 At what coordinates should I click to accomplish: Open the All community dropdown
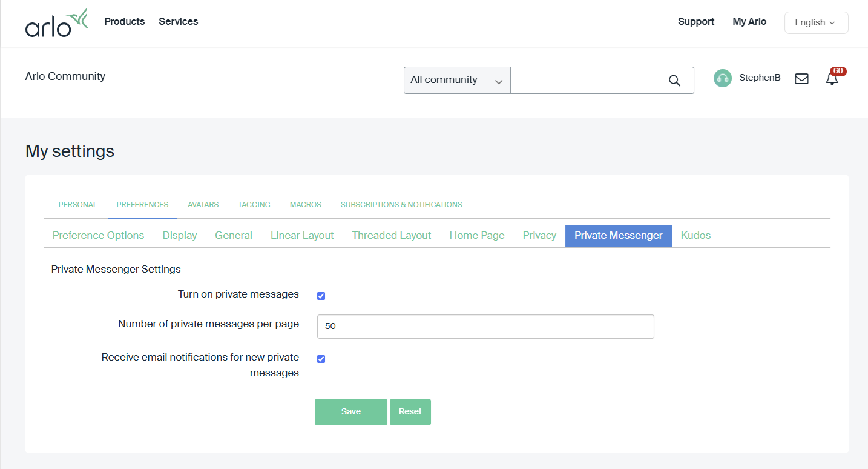(456, 80)
